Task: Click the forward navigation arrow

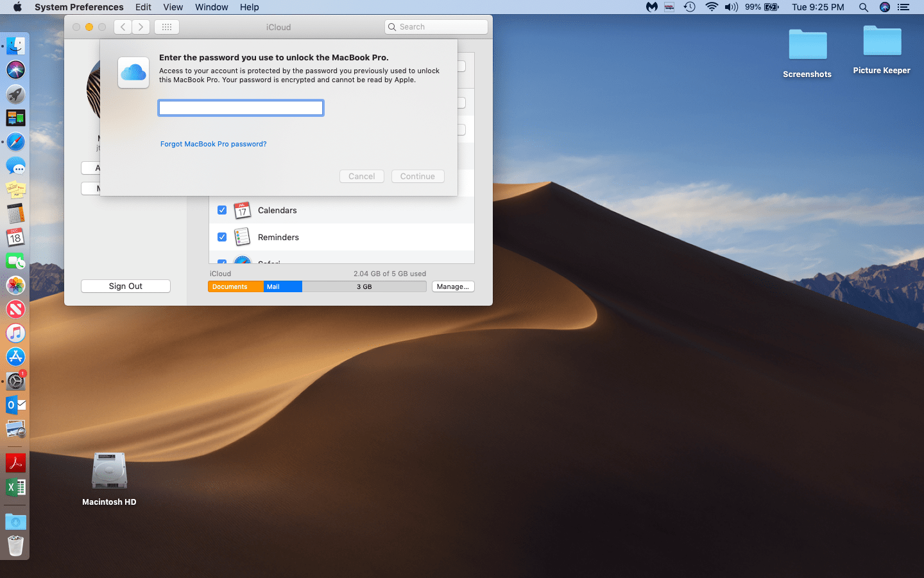Action: click(x=140, y=26)
